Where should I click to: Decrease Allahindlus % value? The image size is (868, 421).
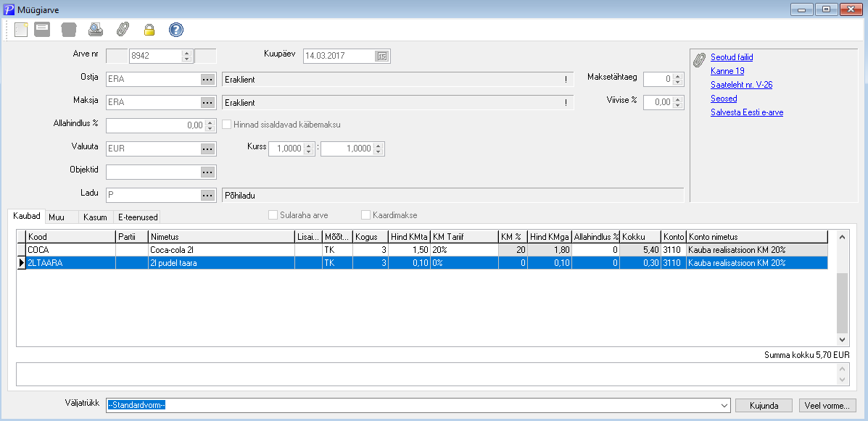tap(210, 128)
